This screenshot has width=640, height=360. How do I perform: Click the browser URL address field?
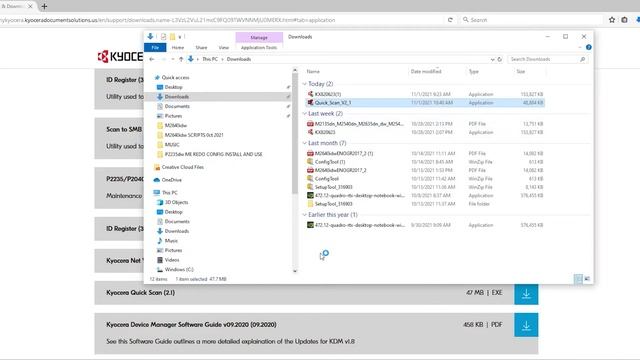click(220, 20)
